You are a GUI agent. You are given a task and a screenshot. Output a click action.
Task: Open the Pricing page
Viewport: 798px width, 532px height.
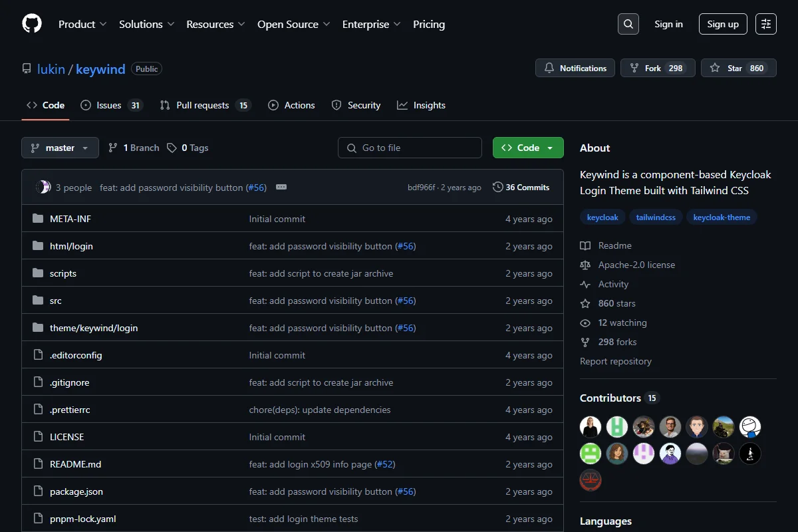pos(429,24)
